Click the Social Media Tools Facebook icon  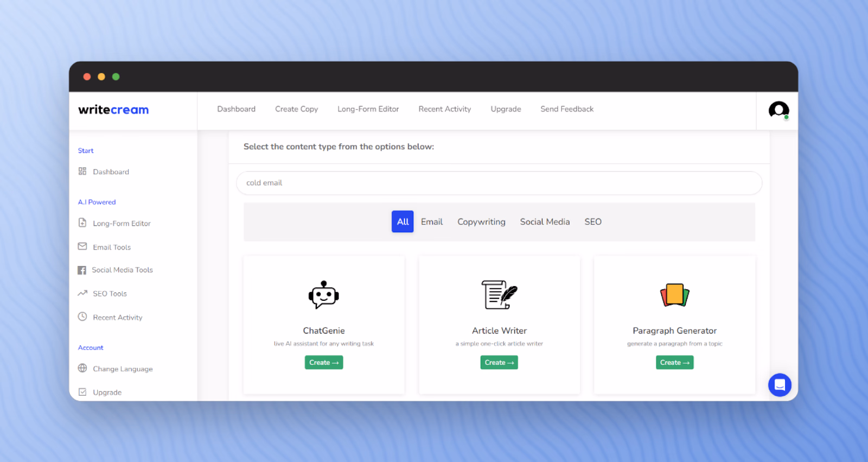click(x=82, y=270)
